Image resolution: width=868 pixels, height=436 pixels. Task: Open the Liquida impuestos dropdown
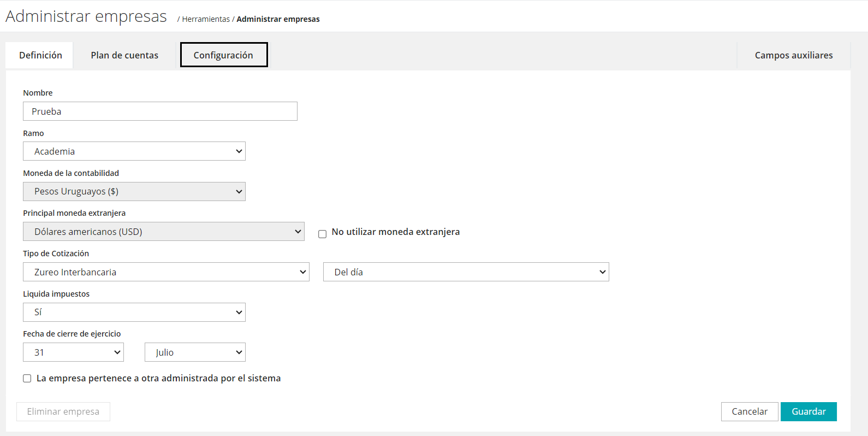(134, 313)
